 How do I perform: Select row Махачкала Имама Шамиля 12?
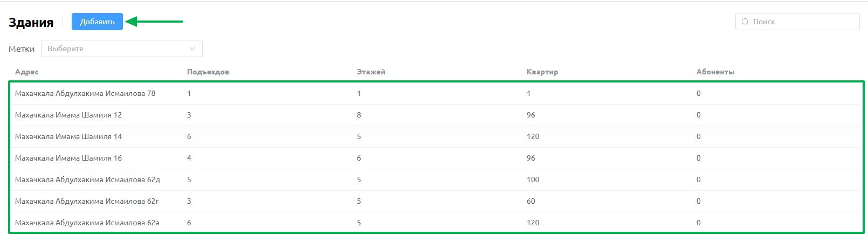click(436, 115)
